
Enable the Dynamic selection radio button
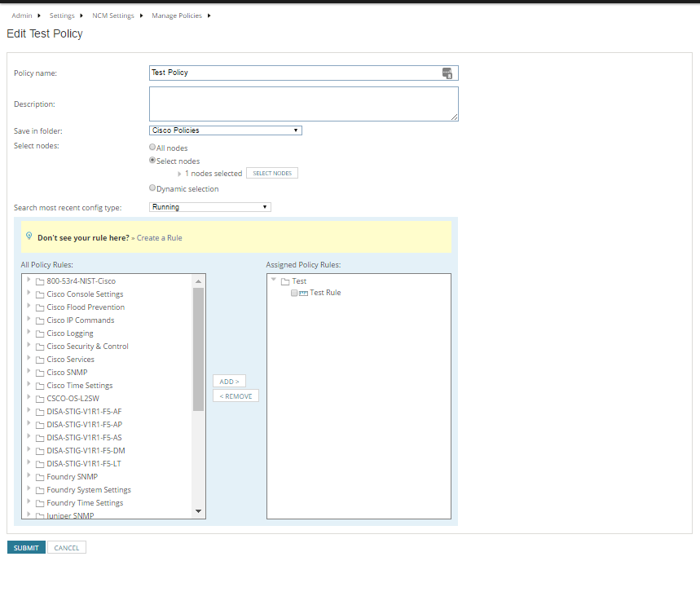tap(152, 188)
